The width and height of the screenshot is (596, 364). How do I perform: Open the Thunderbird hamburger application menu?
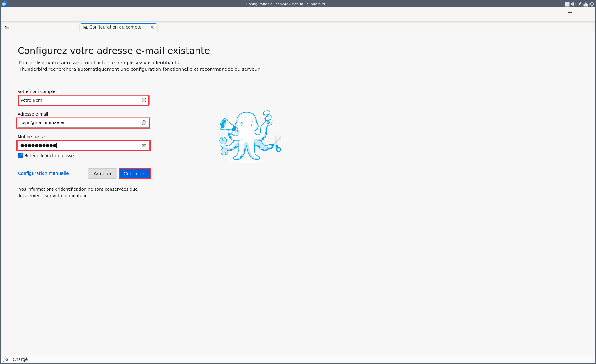tap(570, 14)
